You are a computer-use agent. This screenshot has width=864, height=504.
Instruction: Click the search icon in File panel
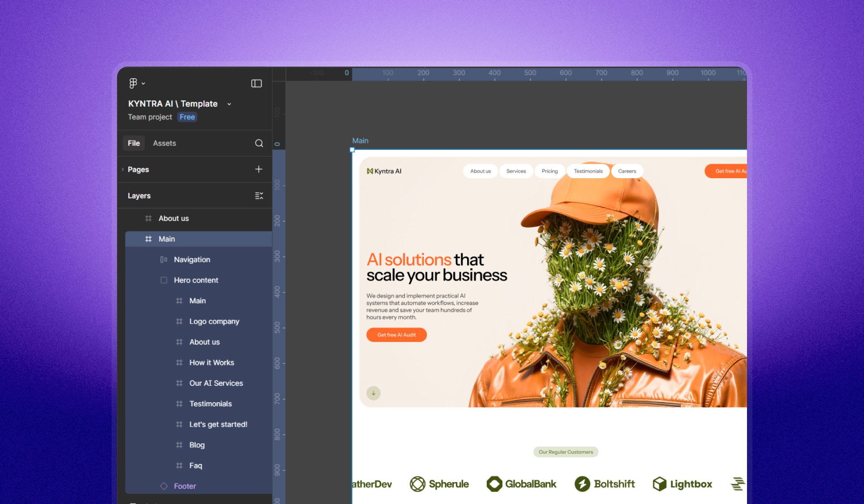(259, 143)
